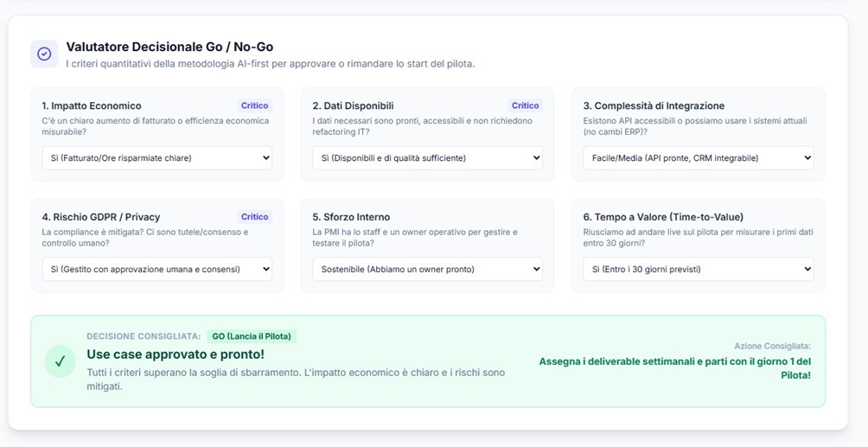Click the green checkmark icon in decision banner
Viewport: 868px width, 447px height.
[x=60, y=361]
